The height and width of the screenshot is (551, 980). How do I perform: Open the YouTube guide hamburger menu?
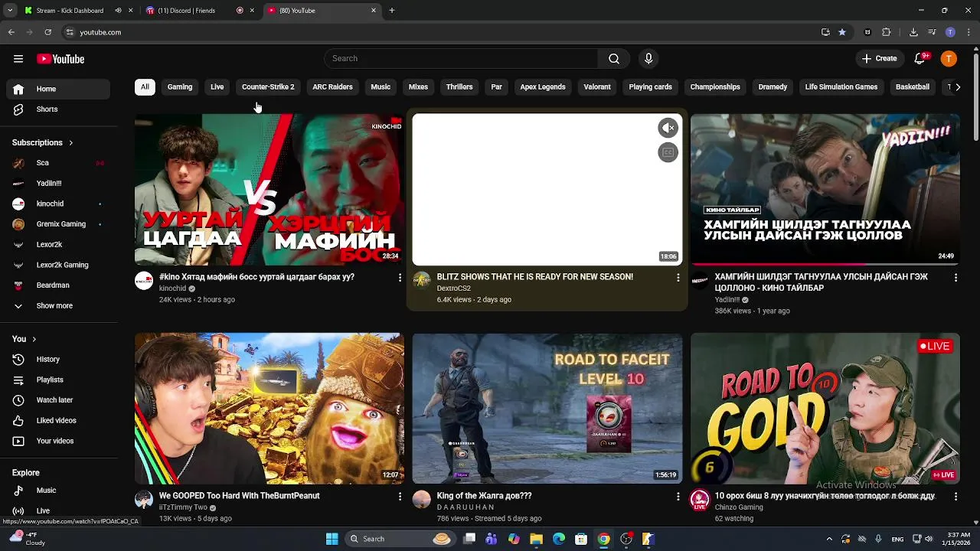point(18,59)
